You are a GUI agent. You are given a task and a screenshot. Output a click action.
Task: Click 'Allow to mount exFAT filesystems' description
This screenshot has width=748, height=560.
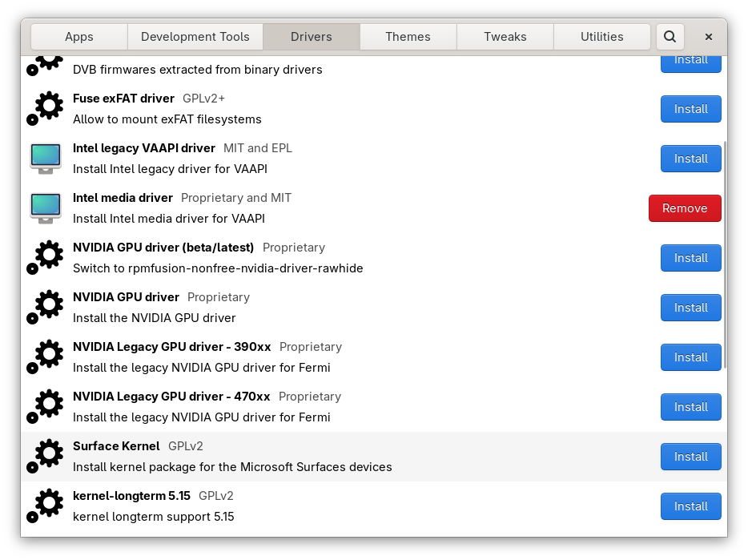pos(167,119)
